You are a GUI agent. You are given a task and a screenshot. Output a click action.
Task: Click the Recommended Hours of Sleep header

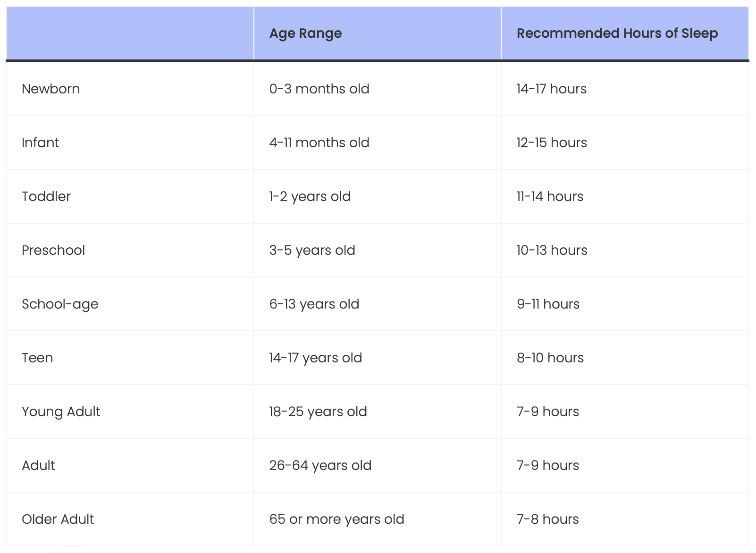pos(617,34)
